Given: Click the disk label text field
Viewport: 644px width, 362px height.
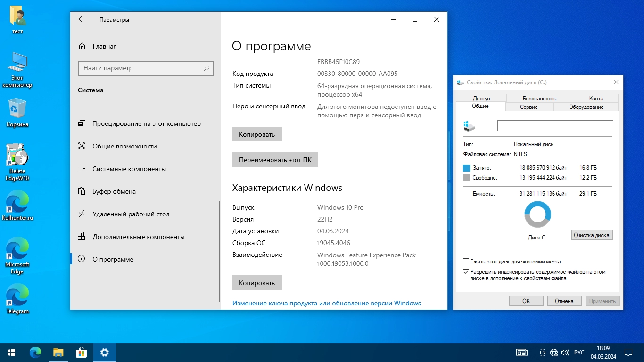Looking at the screenshot, I should (555, 125).
